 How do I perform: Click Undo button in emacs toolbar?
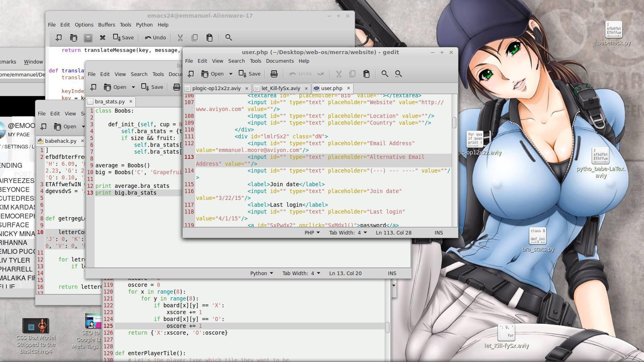[x=155, y=38]
